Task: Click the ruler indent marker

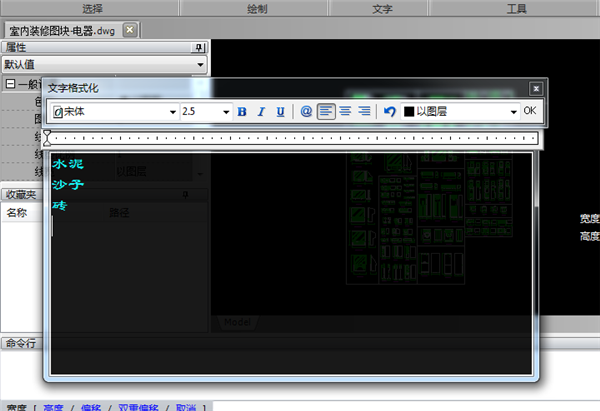Action: coord(47,138)
